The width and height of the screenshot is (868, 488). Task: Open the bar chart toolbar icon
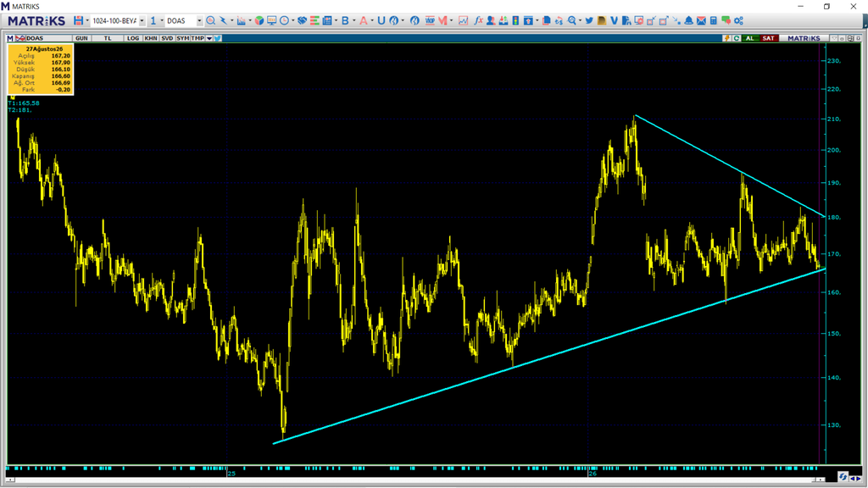241,20
